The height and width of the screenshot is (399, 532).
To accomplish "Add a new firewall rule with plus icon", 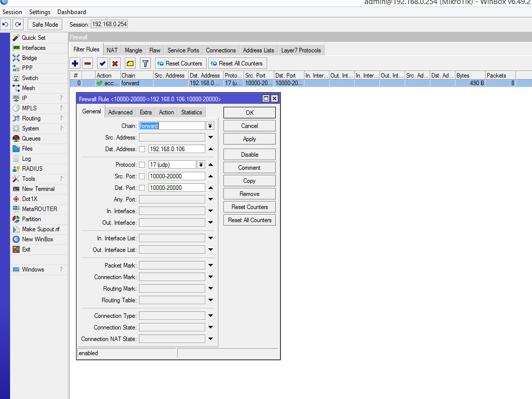I will tap(75, 63).
